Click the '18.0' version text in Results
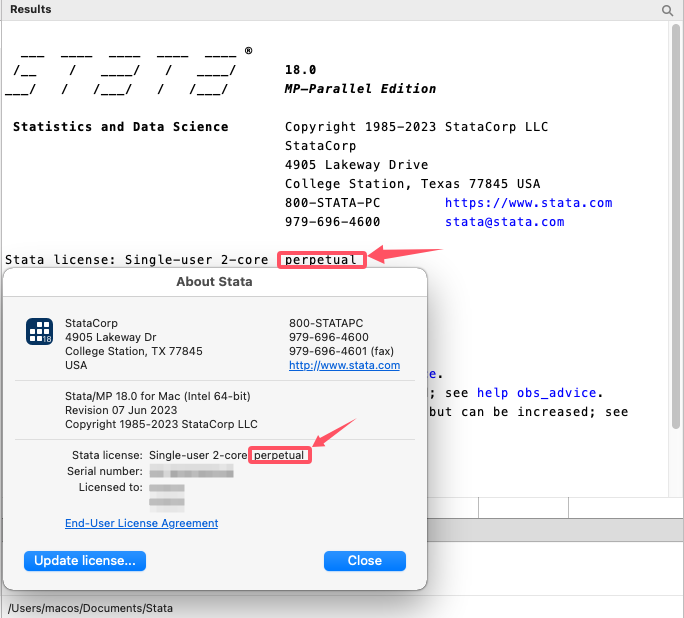Screen dimensions: 684x618 (300, 70)
